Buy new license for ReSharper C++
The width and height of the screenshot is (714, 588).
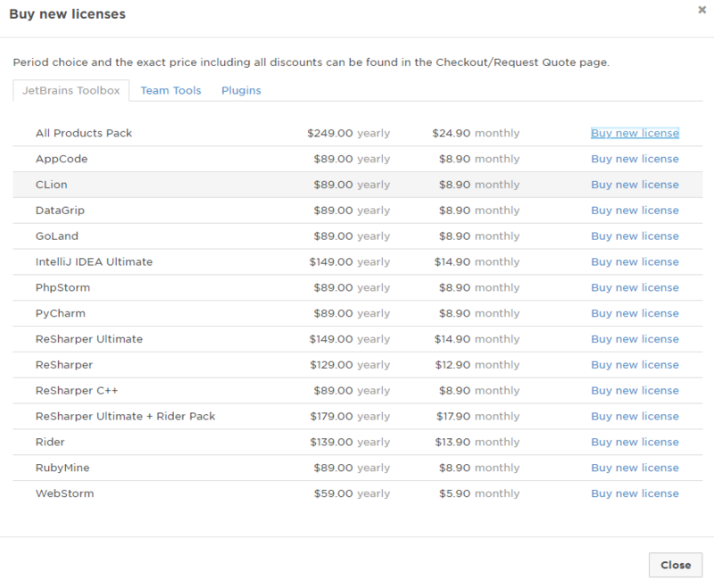point(635,391)
